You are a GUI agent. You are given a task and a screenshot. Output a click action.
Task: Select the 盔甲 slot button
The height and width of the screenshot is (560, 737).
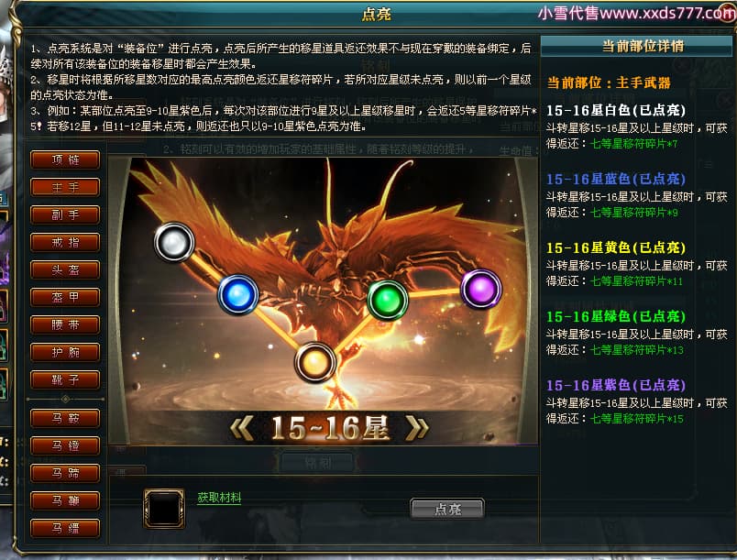[65, 297]
